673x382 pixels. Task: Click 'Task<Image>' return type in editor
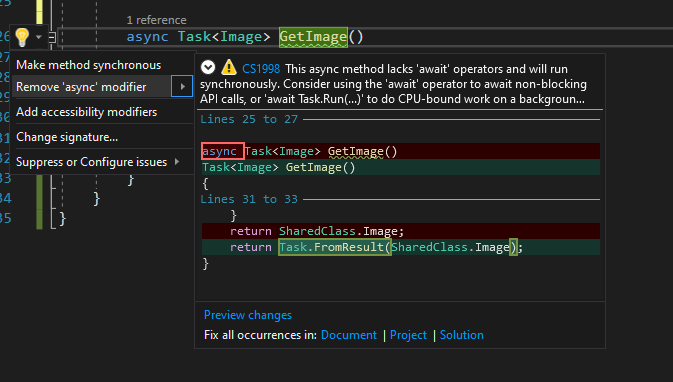click(x=224, y=37)
